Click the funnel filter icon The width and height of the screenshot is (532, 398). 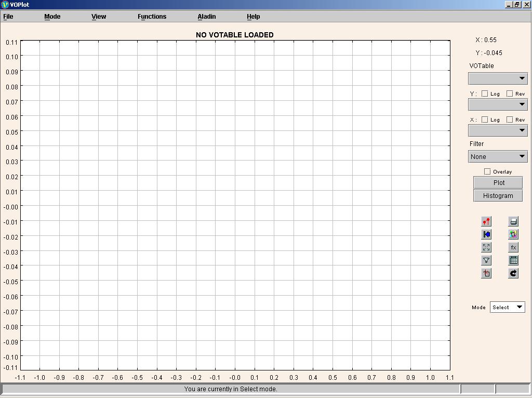tap(486, 261)
